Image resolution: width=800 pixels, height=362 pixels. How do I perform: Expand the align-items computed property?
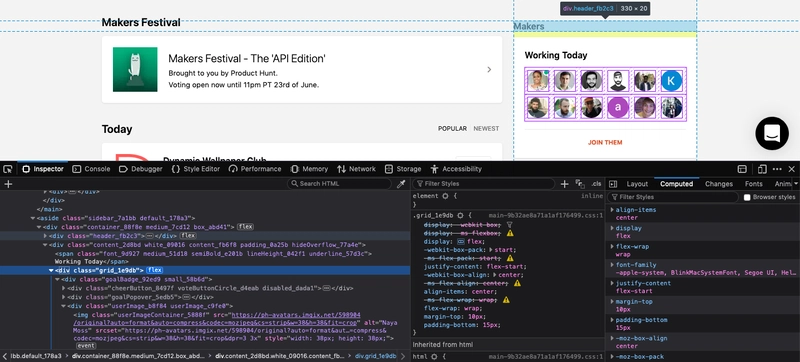click(612, 210)
